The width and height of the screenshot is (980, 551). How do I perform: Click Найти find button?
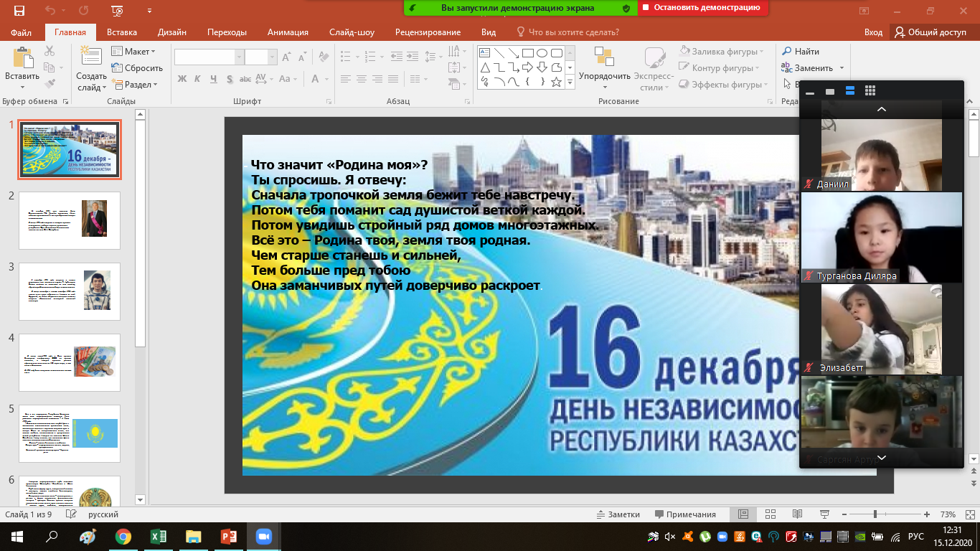pyautogui.click(x=801, y=52)
